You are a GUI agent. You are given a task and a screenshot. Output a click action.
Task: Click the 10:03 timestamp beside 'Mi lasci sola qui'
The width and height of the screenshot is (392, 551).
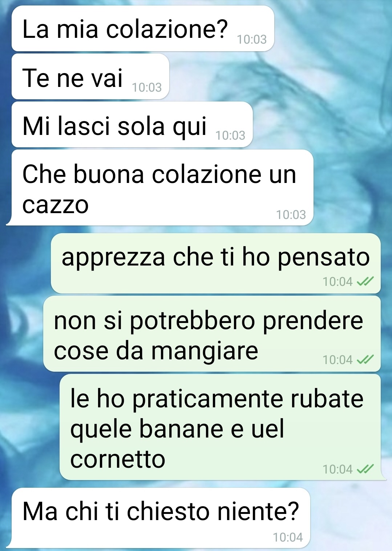click(230, 135)
